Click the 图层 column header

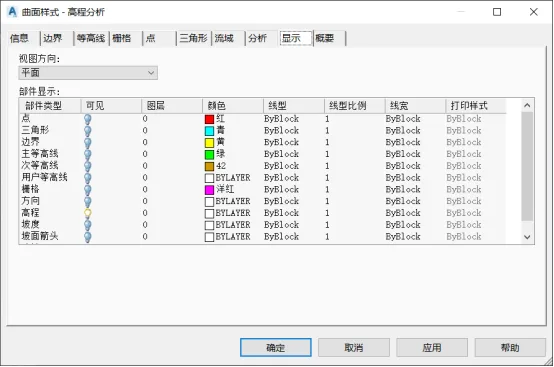click(172, 106)
